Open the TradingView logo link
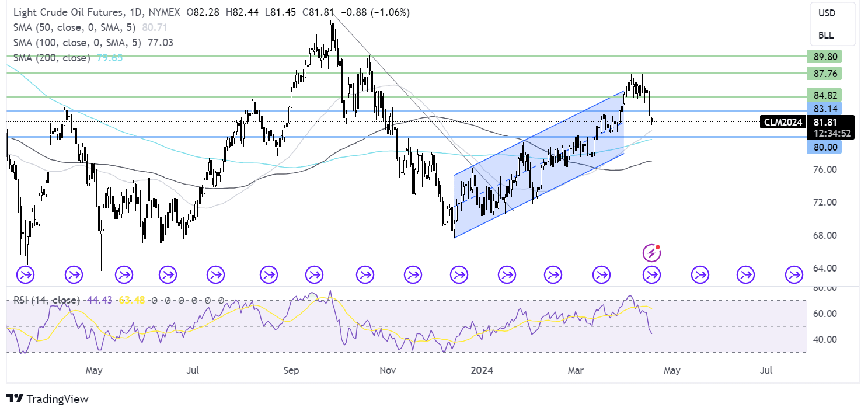 coord(48,399)
